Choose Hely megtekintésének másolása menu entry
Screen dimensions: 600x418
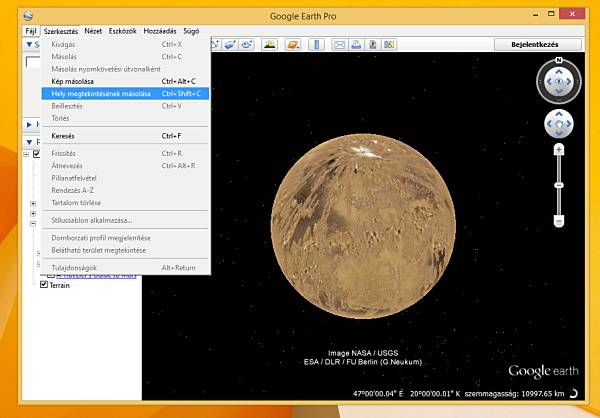(126, 93)
